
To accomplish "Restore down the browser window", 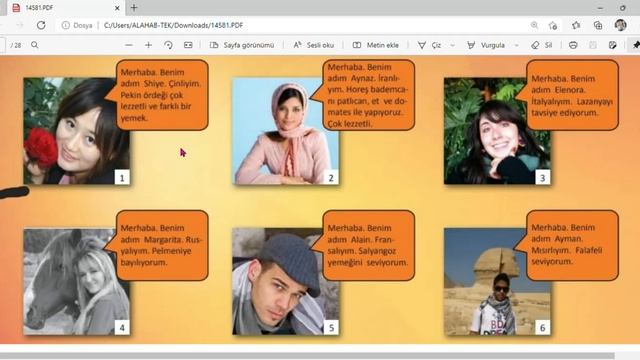I will [622, 8].
